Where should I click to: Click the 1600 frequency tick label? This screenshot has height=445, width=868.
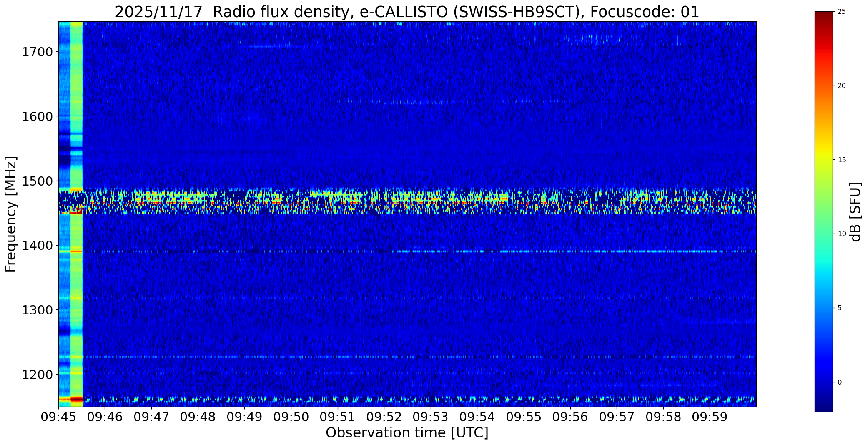pyautogui.click(x=38, y=116)
